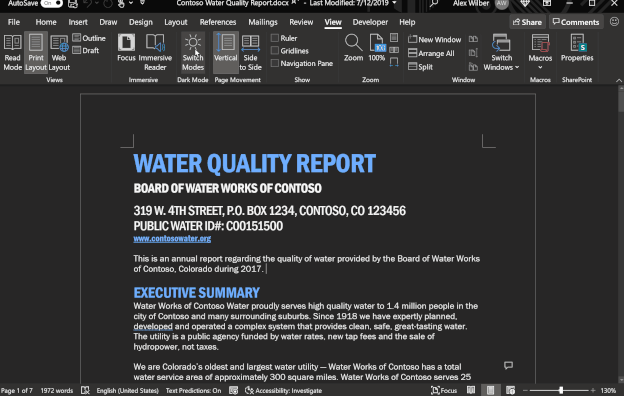This screenshot has width=624, height=396.
Task: Open the File menu
Action: click(x=14, y=22)
